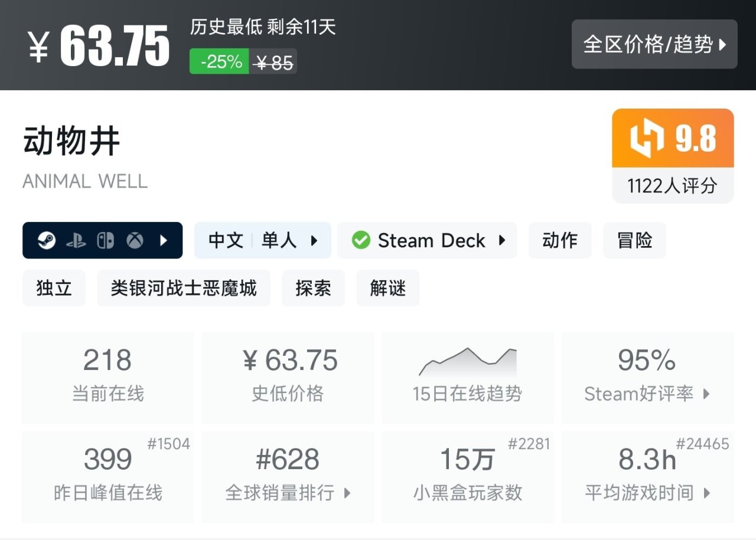The height and width of the screenshot is (540, 756).
Task: Open the 类银河战士恶魔城 tag
Action: tap(184, 288)
